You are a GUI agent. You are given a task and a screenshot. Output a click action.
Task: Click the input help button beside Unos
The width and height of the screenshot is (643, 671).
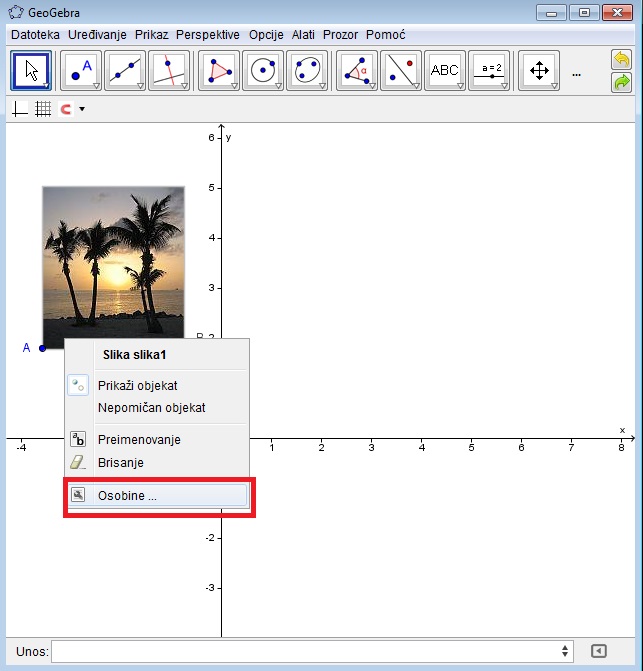(599, 651)
